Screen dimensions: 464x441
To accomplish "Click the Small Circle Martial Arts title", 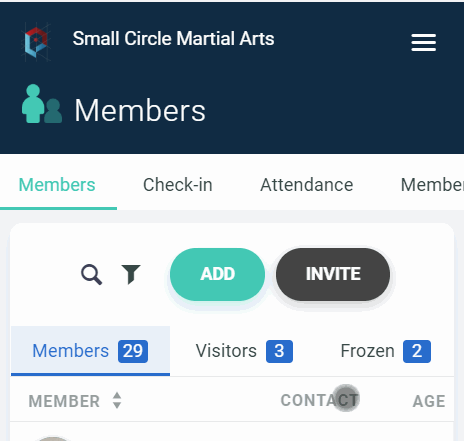I will pos(173,38).
